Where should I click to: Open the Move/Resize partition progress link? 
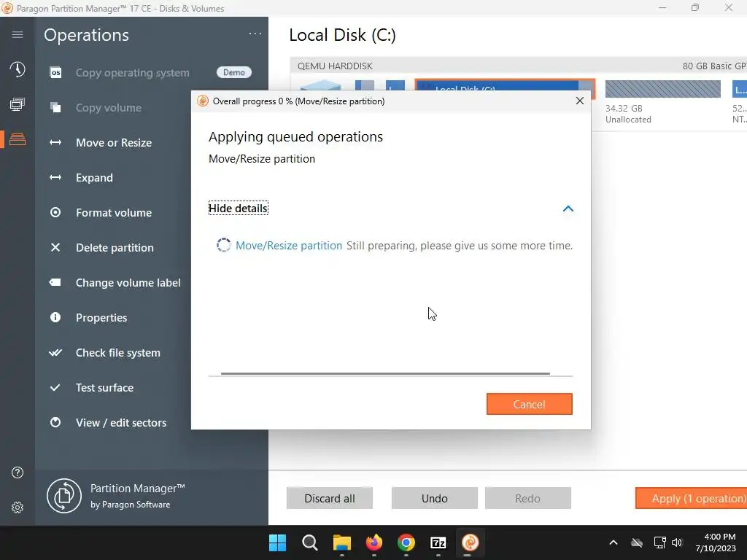tap(289, 245)
